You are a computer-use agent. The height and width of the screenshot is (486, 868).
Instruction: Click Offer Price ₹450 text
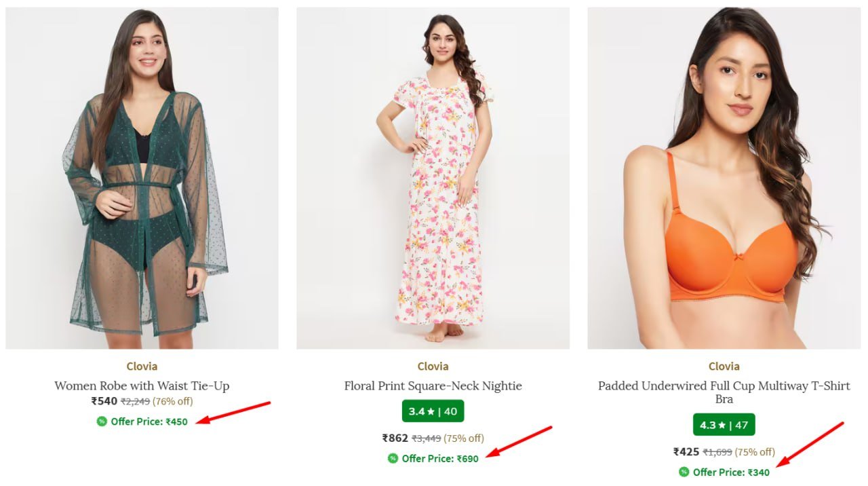point(149,422)
